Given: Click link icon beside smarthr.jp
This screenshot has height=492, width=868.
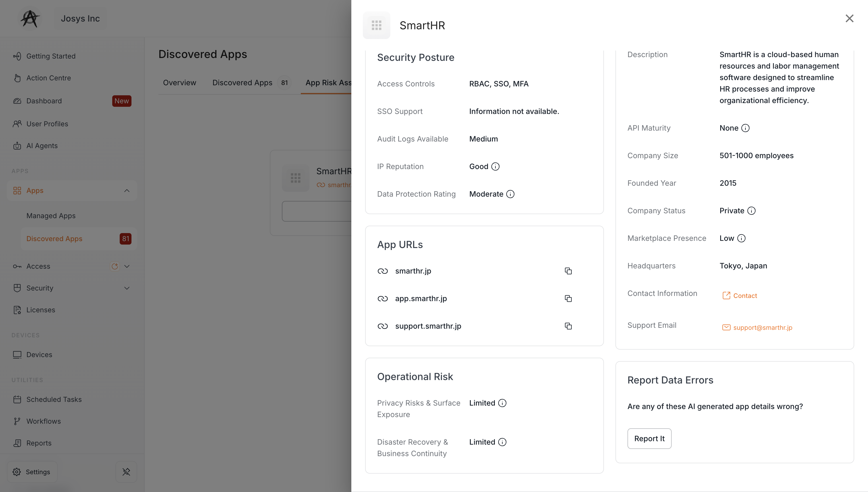Looking at the screenshot, I should click(x=382, y=271).
